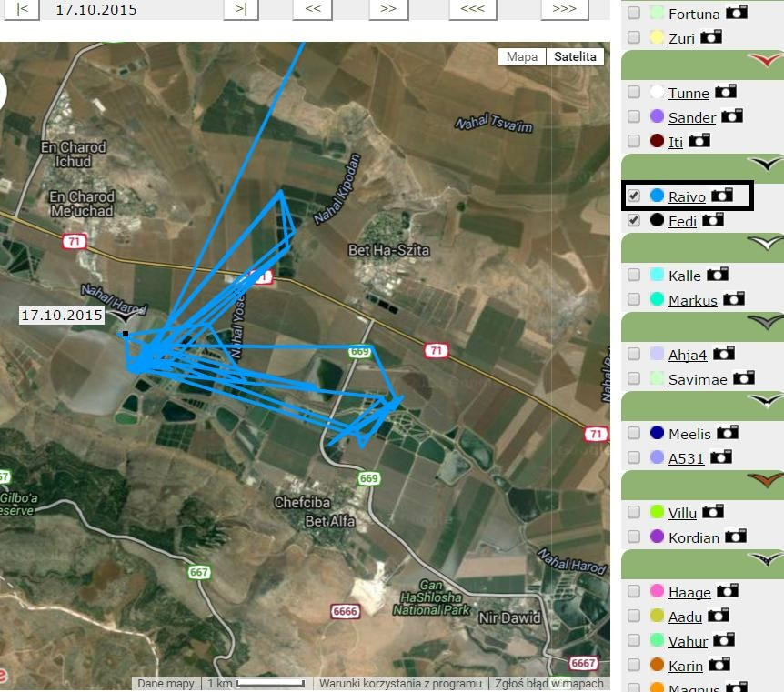Open the camera icon beside Markus
The width and height of the screenshot is (784, 692).
[x=733, y=299]
